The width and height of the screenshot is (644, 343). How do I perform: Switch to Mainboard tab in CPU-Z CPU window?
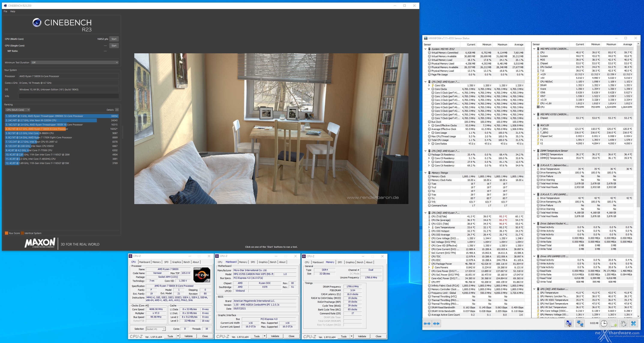(x=145, y=262)
